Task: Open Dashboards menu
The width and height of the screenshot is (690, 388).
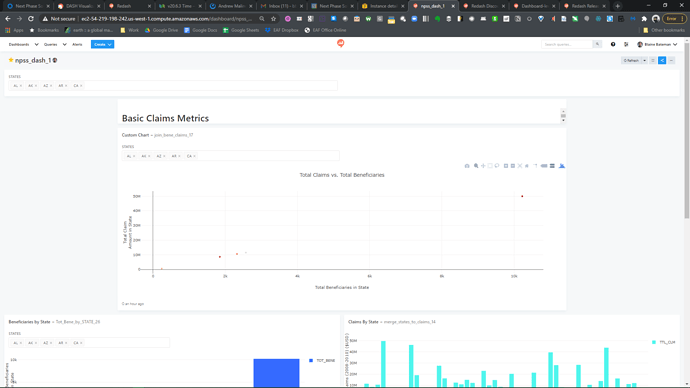Action: click(23, 44)
